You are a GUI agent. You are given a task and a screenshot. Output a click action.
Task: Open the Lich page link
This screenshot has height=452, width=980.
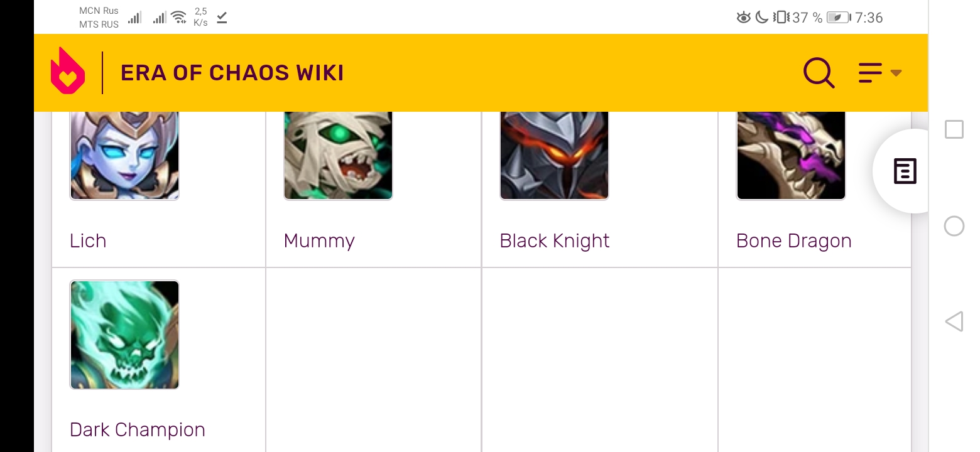[88, 241]
